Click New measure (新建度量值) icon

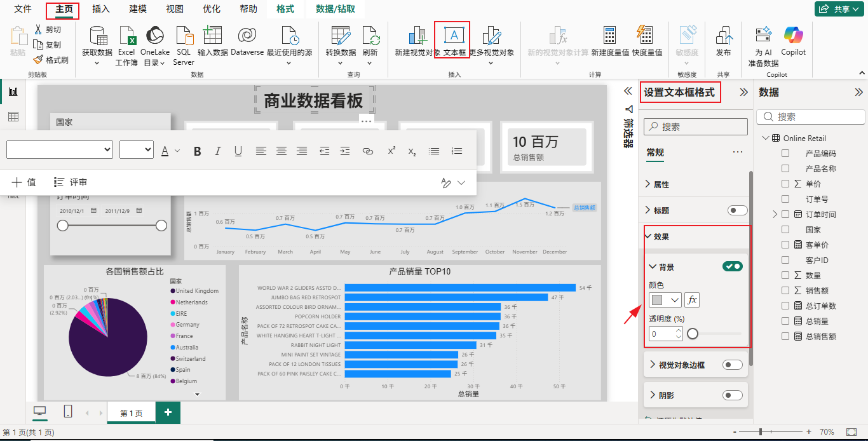[x=610, y=36]
